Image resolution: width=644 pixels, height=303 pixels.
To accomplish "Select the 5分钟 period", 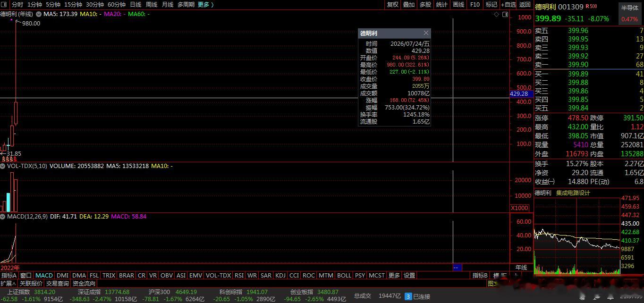I will (x=53, y=5).
